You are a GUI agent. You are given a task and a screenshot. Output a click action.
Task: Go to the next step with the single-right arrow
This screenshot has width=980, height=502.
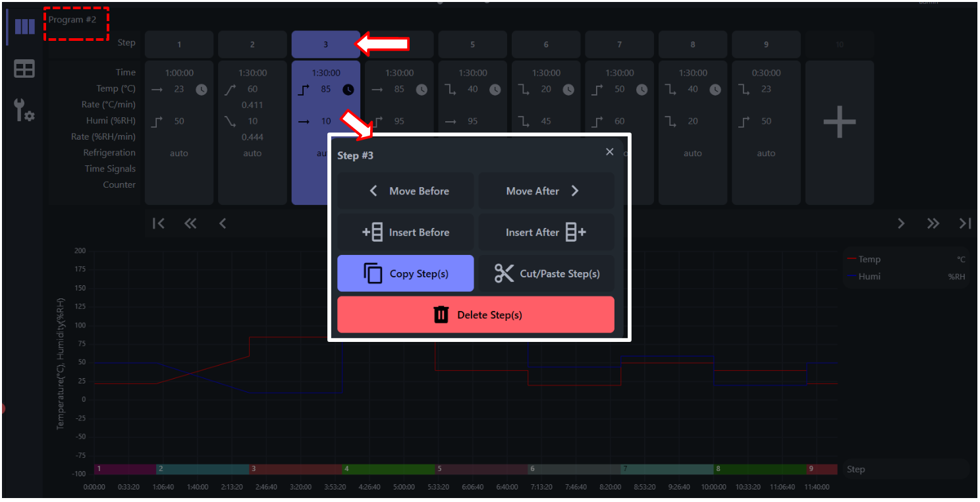pos(901,223)
